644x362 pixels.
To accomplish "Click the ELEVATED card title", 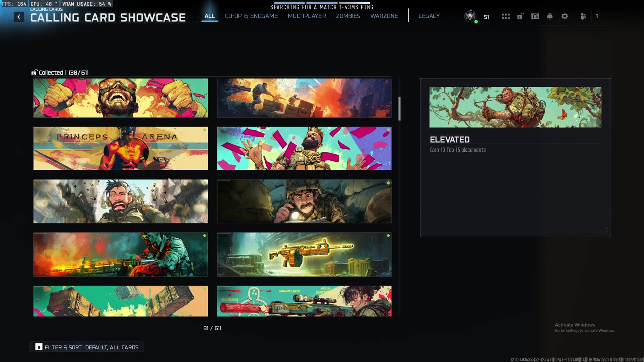I will (450, 140).
